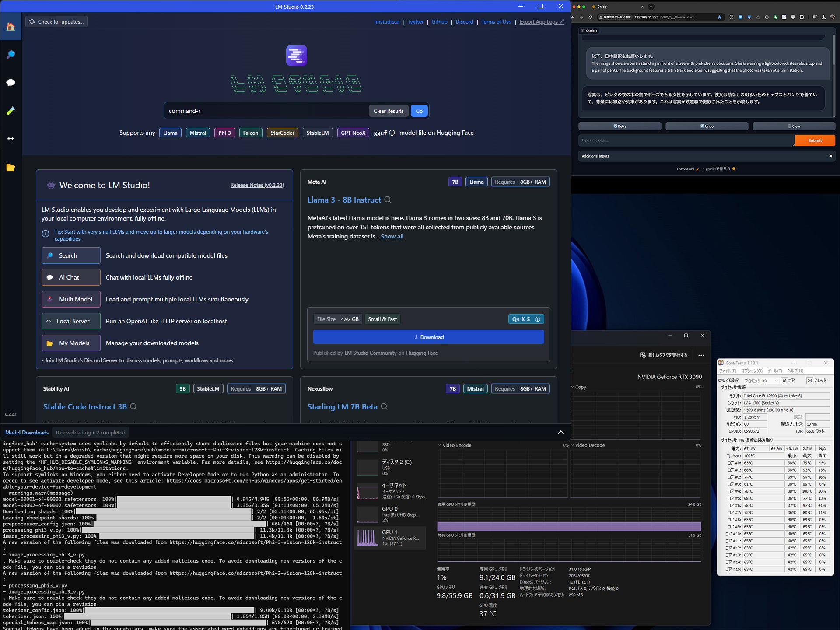Open the CPU selection dropdown in Core Temp

[x=761, y=381]
